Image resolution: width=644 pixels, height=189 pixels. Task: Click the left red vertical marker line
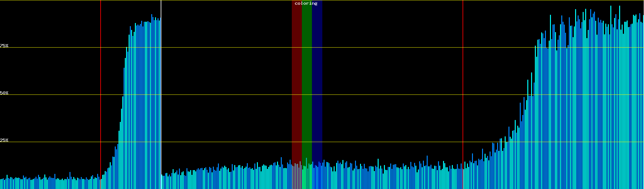point(101,79)
